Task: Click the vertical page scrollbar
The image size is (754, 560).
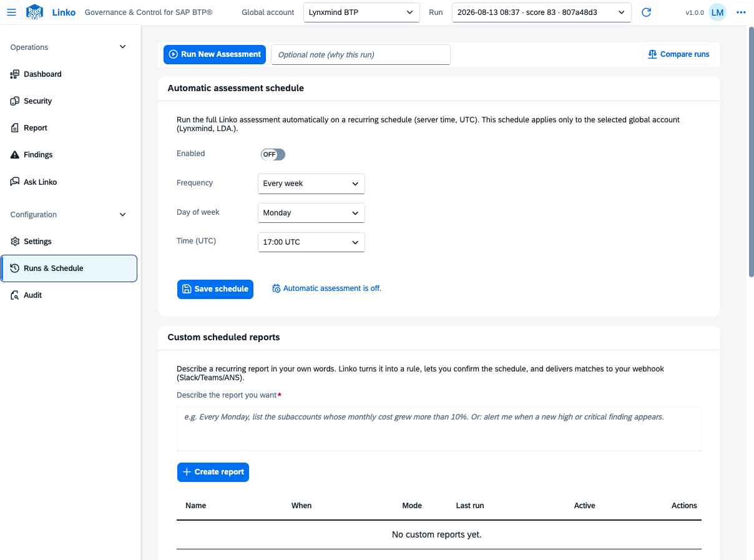Action: (751, 153)
